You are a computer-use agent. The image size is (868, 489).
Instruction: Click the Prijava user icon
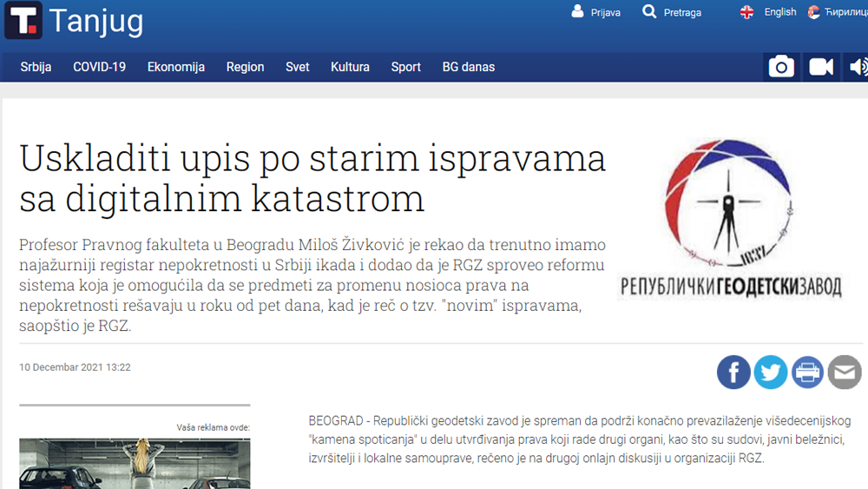click(577, 11)
